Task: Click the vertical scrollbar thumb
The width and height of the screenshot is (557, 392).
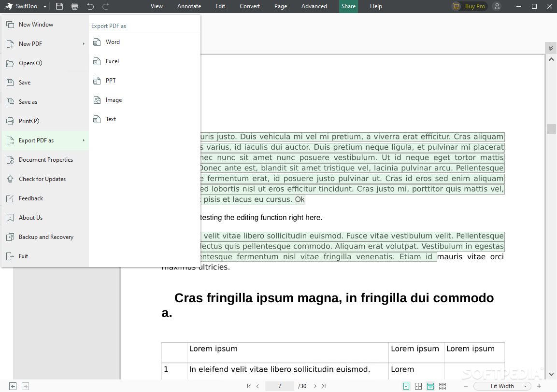Action: pos(551,129)
